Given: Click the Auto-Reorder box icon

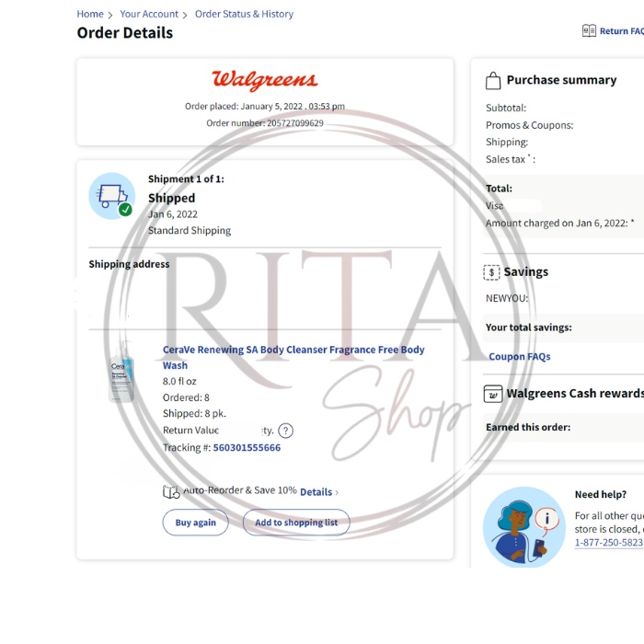Looking at the screenshot, I should click(170, 491).
